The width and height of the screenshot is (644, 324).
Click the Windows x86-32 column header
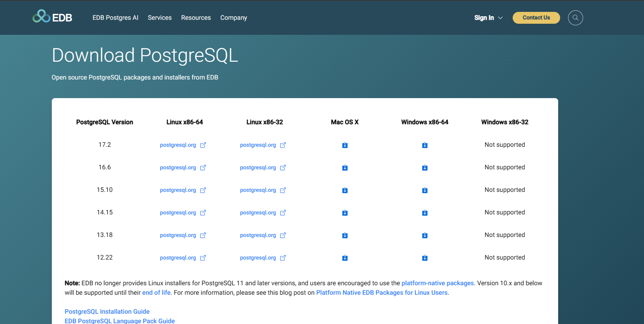tap(505, 122)
